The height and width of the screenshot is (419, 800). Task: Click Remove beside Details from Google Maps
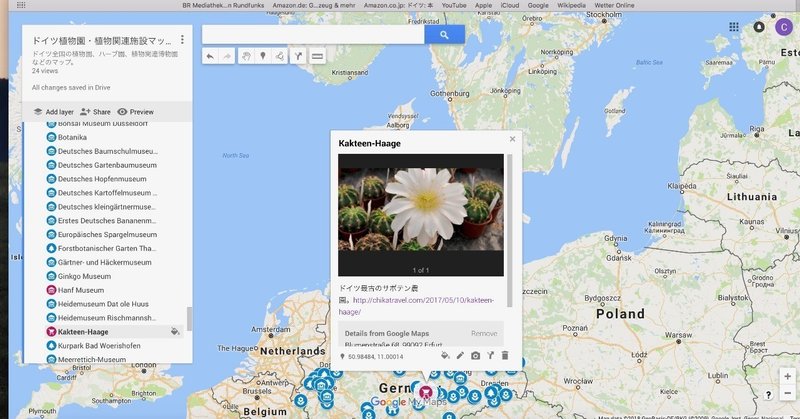[x=484, y=333]
